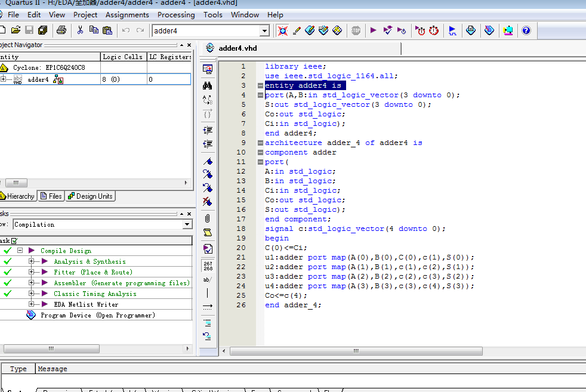Close the Project Navigator panel
This screenshot has width=586, height=392.
[189, 45]
